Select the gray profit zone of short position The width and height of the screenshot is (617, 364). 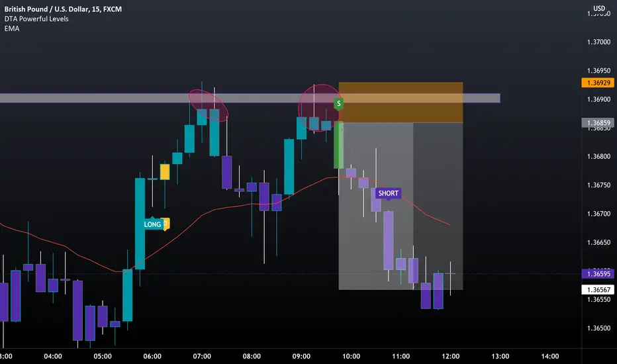point(401,206)
